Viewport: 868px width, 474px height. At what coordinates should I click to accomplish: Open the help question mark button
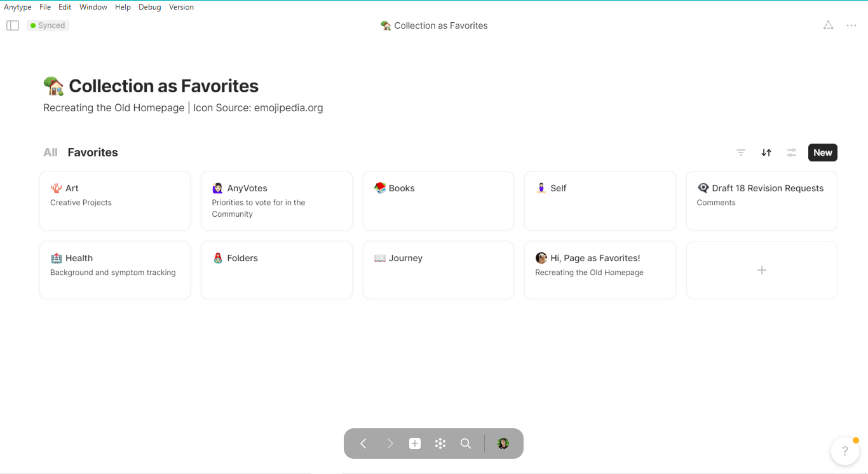pyautogui.click(x=845, y=451)
